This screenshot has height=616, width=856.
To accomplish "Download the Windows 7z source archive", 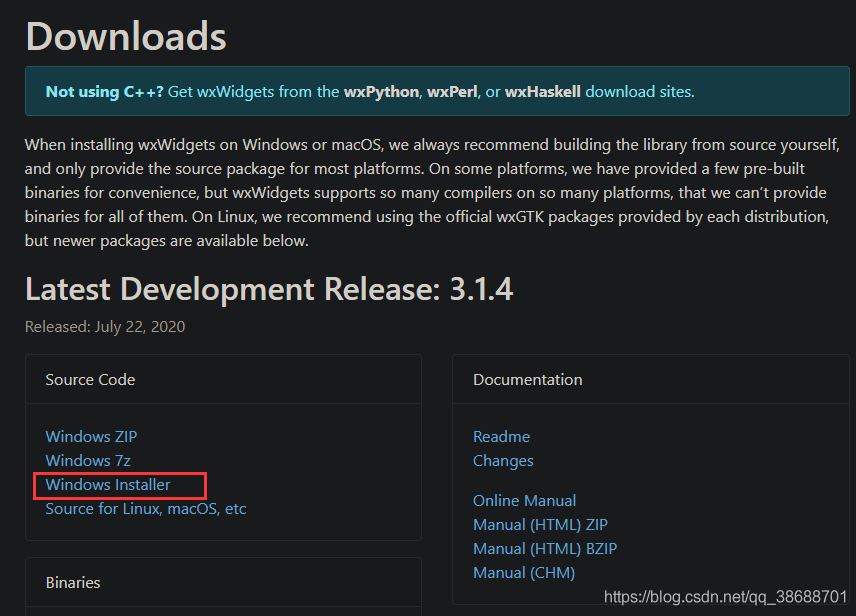I will [x=88, y=460].
